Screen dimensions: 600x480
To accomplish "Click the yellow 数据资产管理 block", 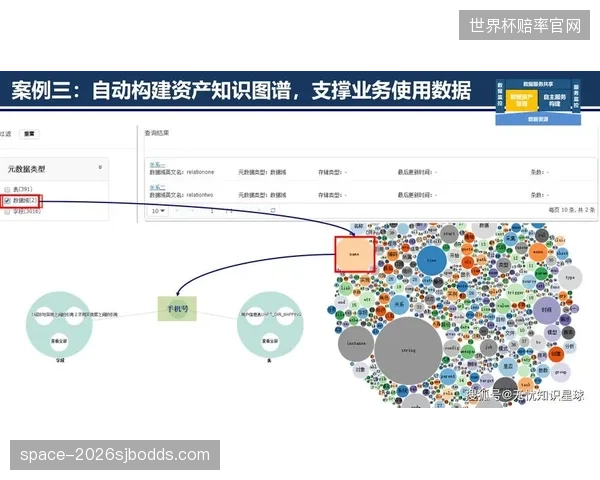I will [522, 100].
